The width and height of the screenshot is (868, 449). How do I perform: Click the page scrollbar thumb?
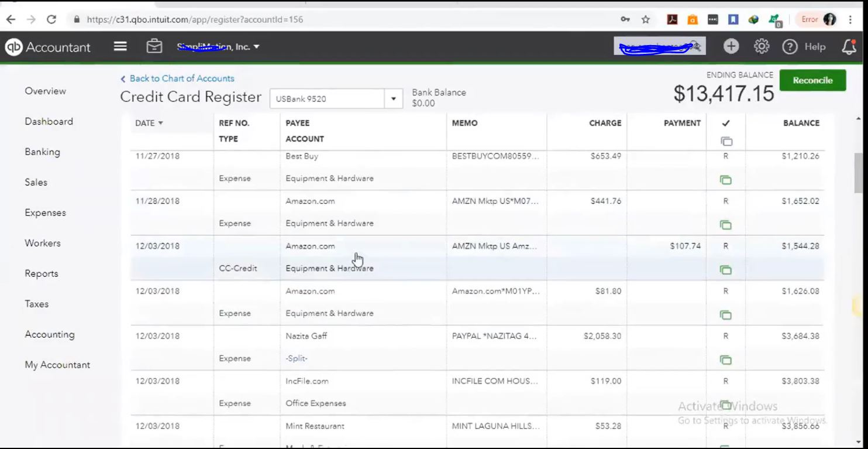tap(858, 173)
